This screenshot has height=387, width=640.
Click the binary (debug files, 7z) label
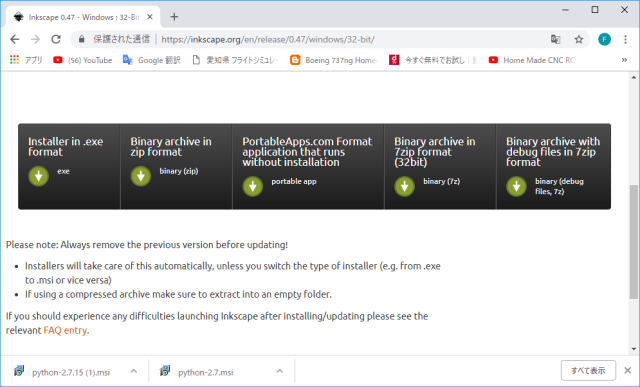(559, 186)
